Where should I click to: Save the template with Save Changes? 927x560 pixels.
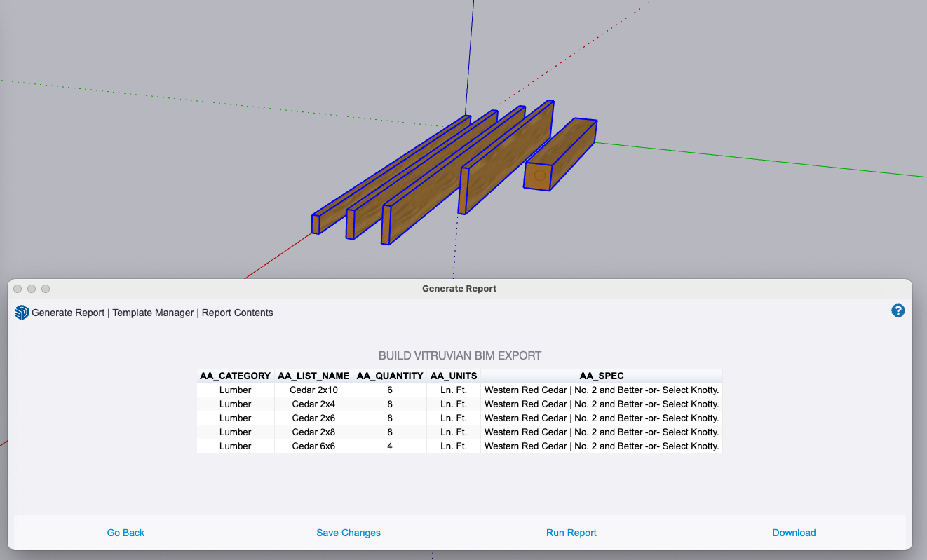[x=349, y=533]
